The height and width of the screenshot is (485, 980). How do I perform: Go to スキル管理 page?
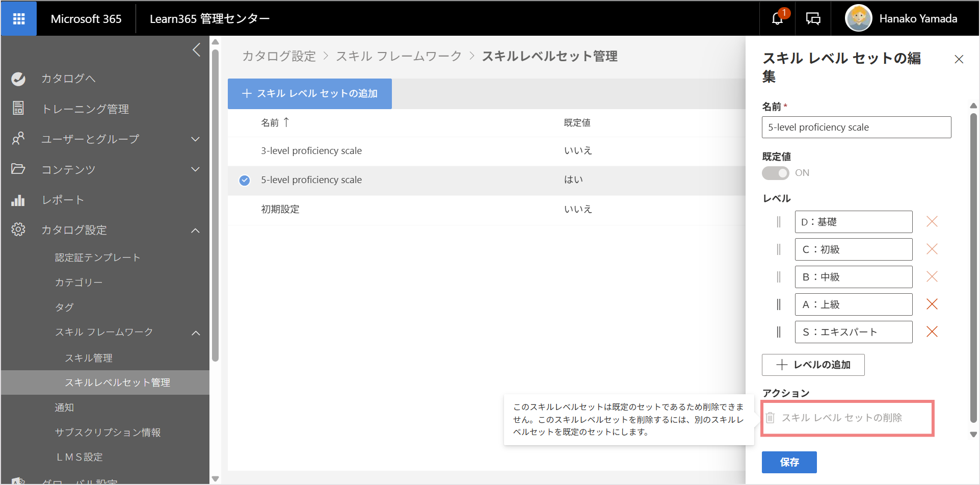click(89, 358)
